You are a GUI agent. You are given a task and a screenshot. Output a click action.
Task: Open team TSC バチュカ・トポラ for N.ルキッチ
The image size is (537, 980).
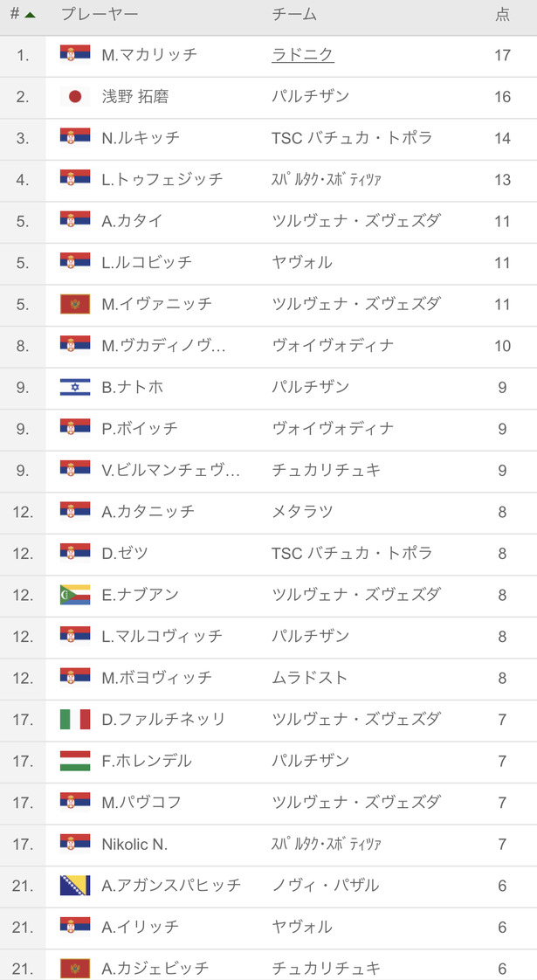coord(352,138)
